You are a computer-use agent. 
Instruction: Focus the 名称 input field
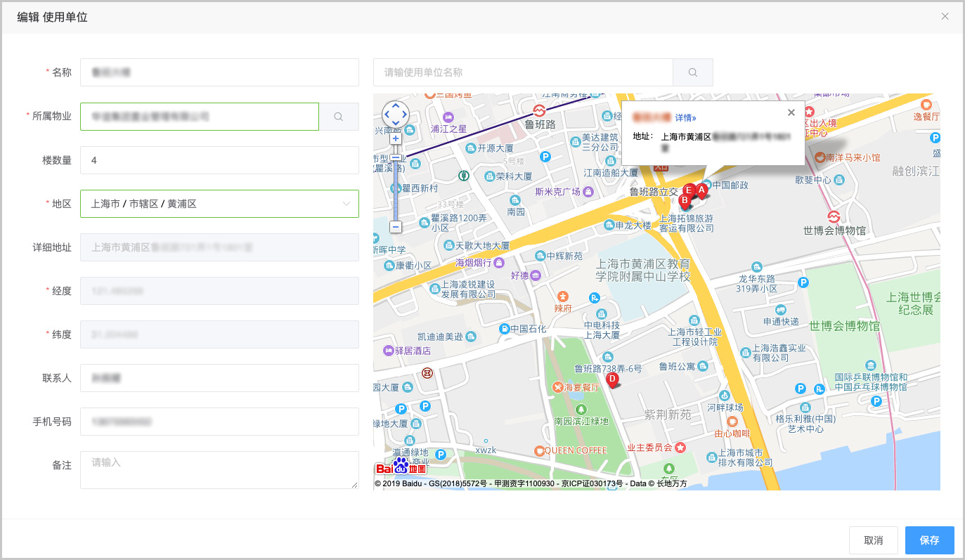pos(219,72)
